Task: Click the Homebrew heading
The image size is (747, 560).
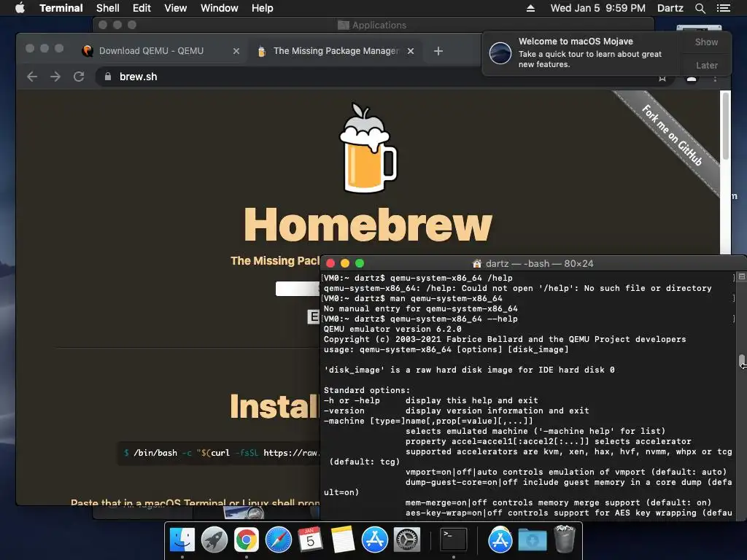Action: click(368, 225)
